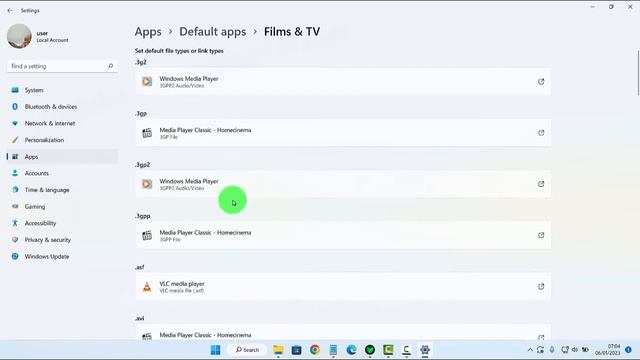Go back with Settings back arrow

10,11
